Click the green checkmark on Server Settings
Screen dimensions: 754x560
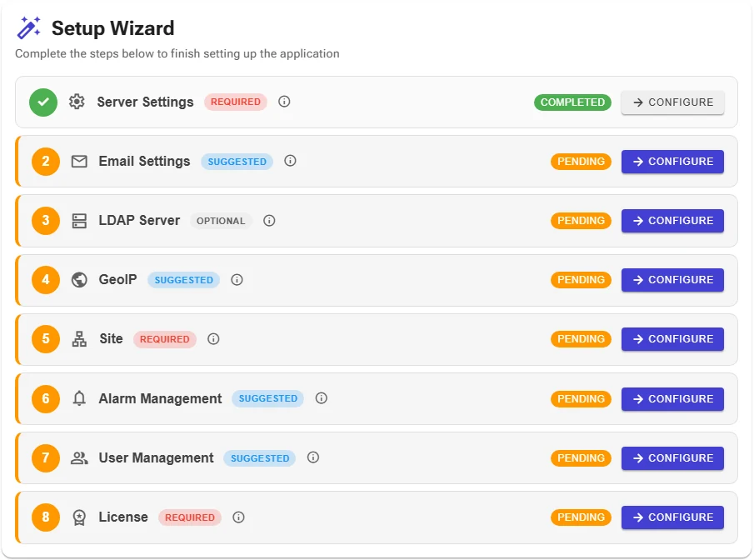coord(43,102)
